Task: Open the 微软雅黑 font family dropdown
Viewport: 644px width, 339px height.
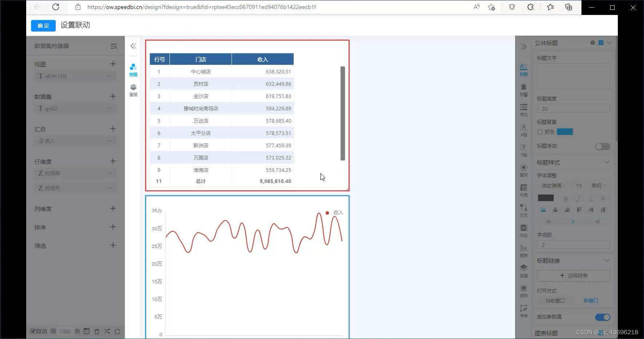Action: (553, 186)
